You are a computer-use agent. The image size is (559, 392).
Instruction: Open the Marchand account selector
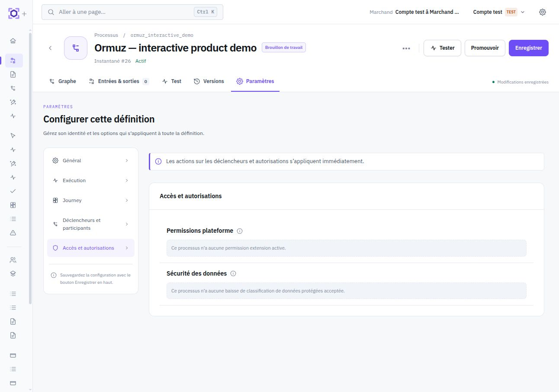(x=414, y=12)
